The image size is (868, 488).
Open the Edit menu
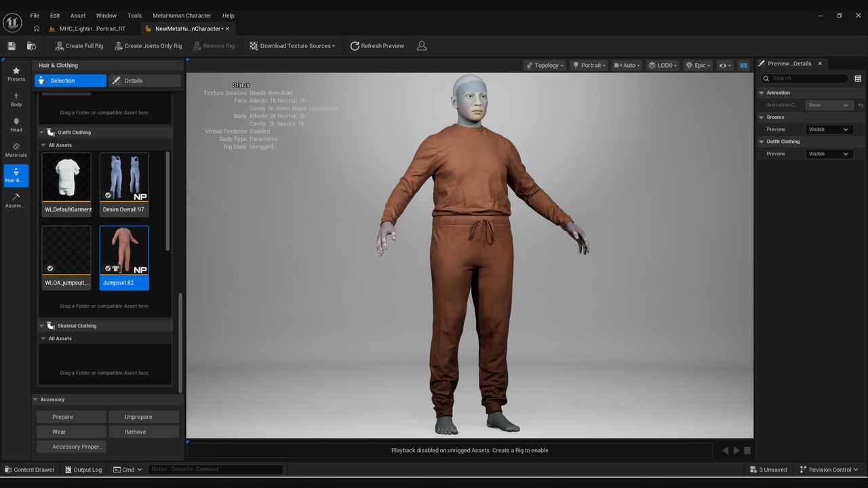pyautogui.click(x=55, y=16)
